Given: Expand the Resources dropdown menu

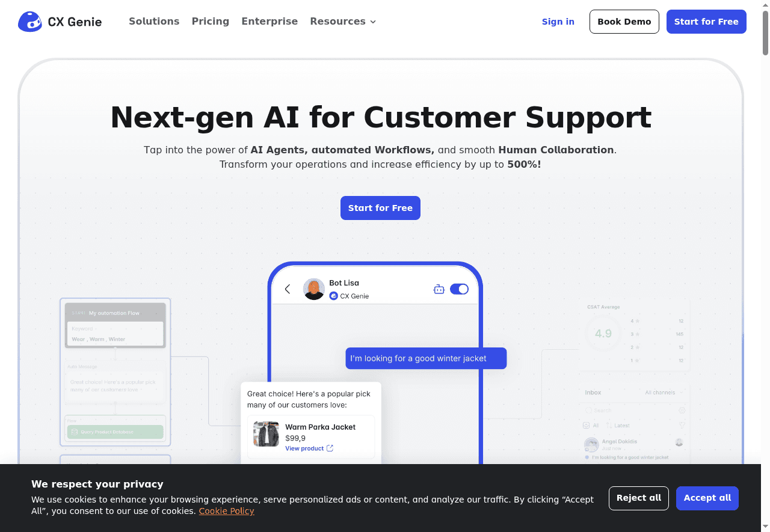Looking at the screenshot, I should pyautogui.click(x=343, y=22).
